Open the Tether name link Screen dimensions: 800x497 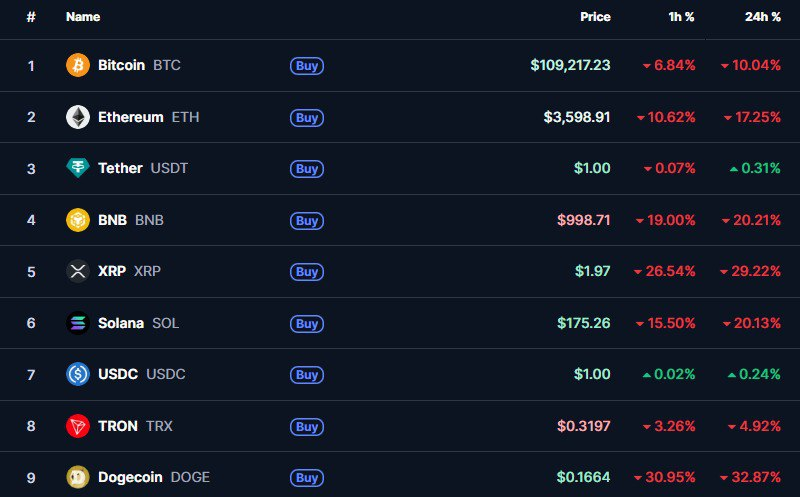click(120, 168)
